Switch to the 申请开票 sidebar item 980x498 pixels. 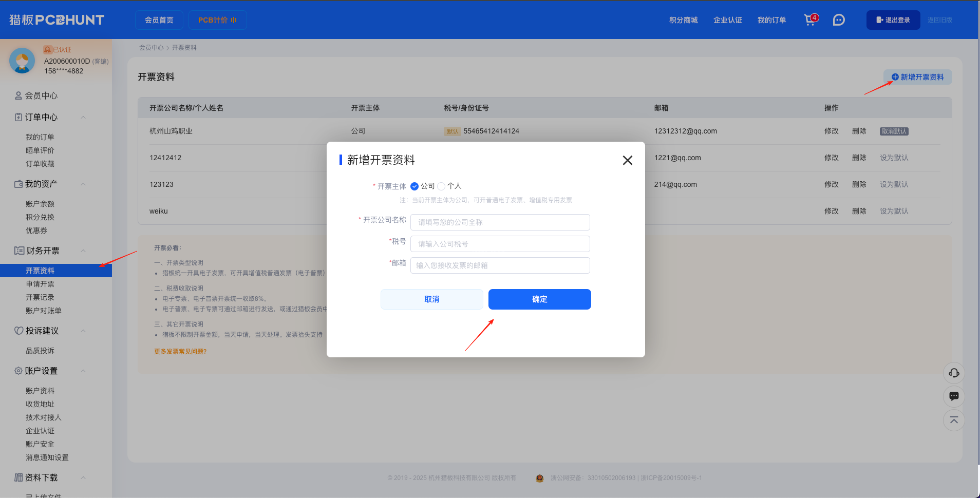coord(41,283)
